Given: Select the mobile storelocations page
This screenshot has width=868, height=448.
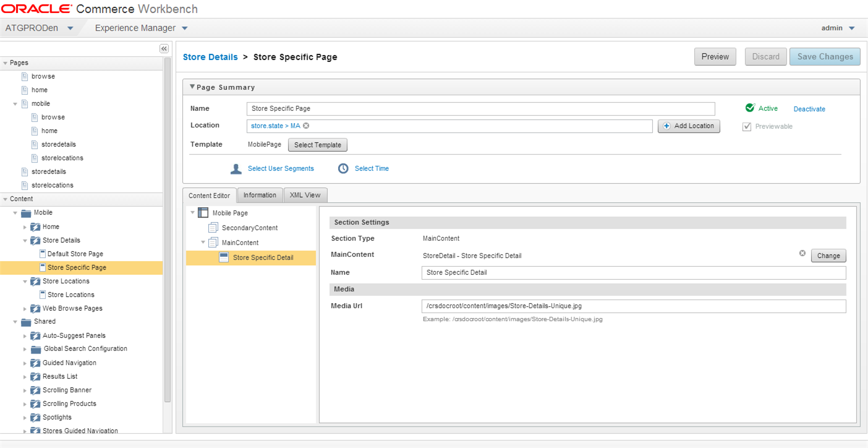Looking at the screenshot, I should 62,158.
